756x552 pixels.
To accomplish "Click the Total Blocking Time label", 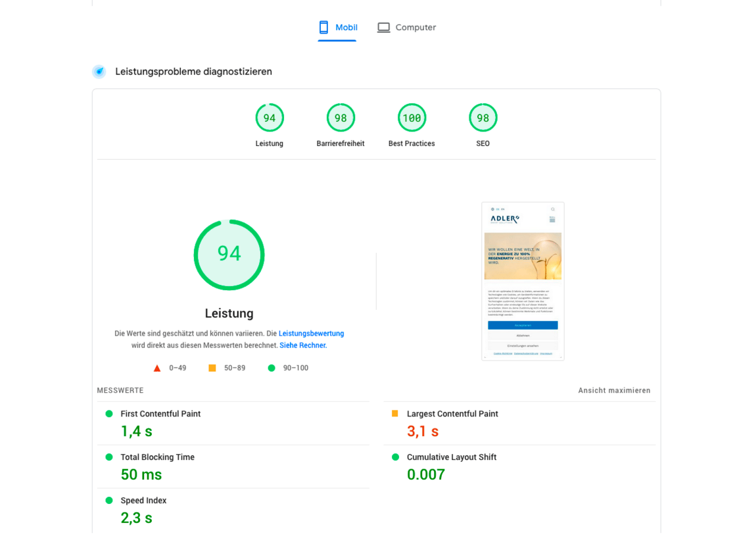I will tap(158, 457).
